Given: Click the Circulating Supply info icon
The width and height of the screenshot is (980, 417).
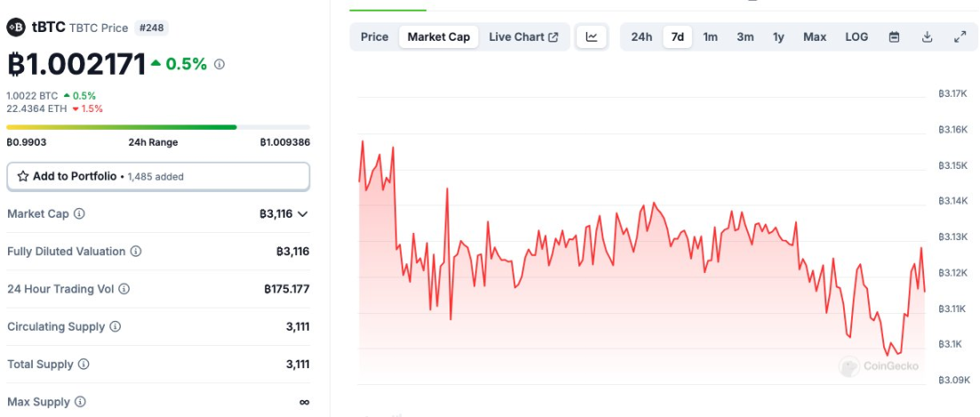Looking at the screenshot, I should coord(115,327).
